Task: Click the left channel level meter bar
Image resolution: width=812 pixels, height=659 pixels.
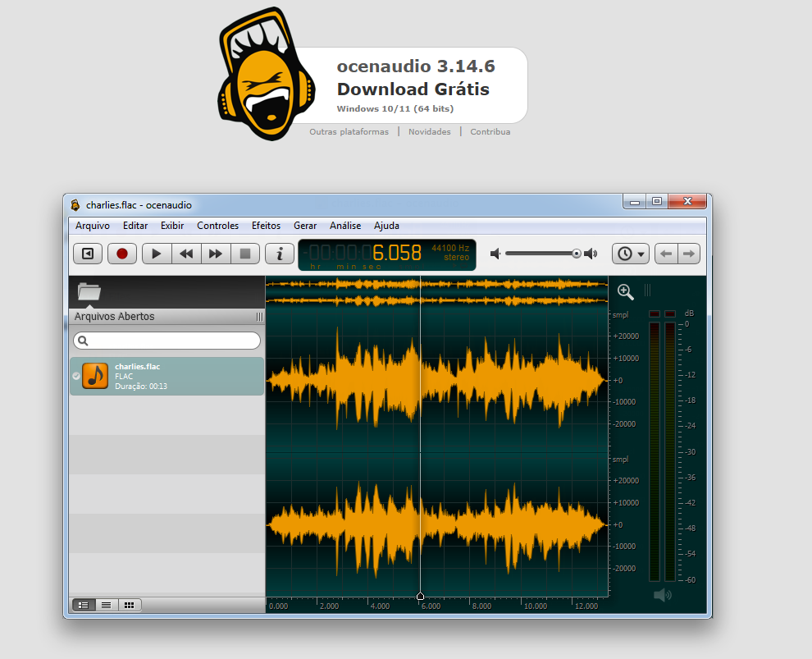Action: tap(655, 451)
